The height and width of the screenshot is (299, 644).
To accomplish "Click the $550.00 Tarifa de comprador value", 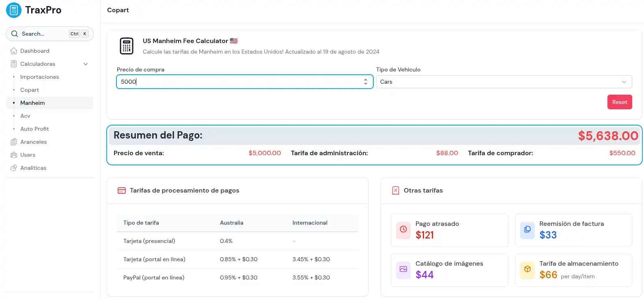I will click(x=622, y=153).
